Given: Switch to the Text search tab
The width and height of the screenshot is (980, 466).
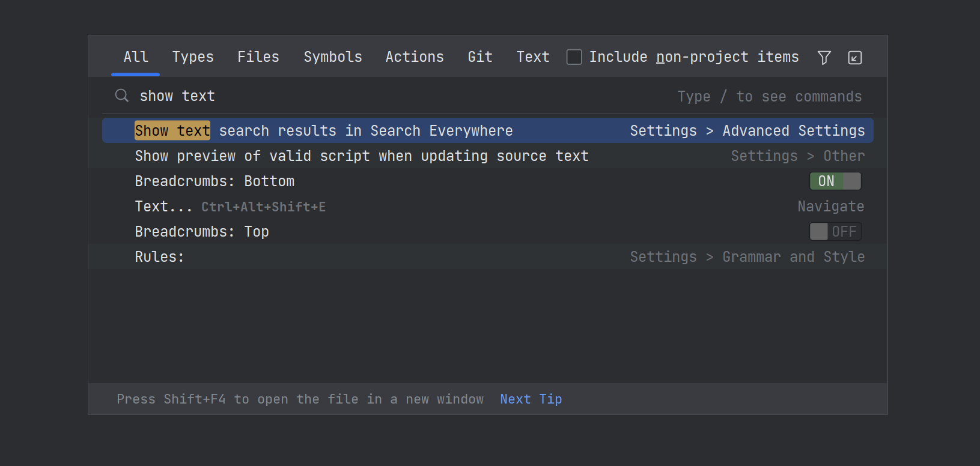Looking at the screenshot, I should tap(532, 57).
